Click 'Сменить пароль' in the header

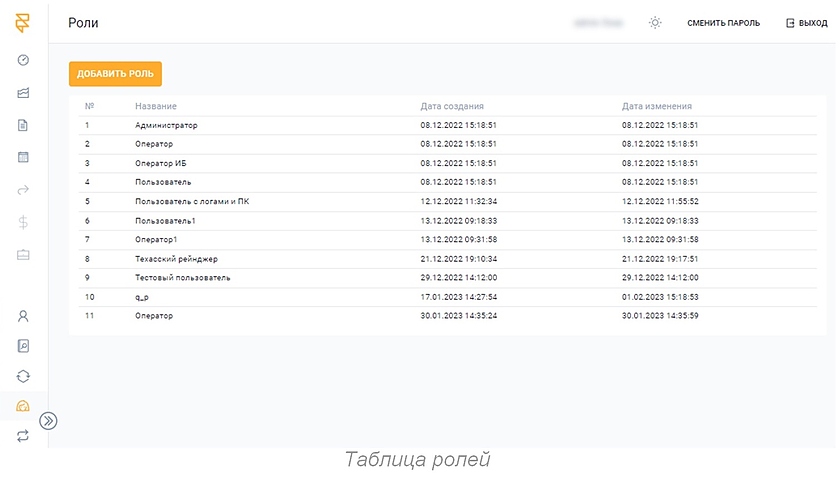tap(723, 23)
